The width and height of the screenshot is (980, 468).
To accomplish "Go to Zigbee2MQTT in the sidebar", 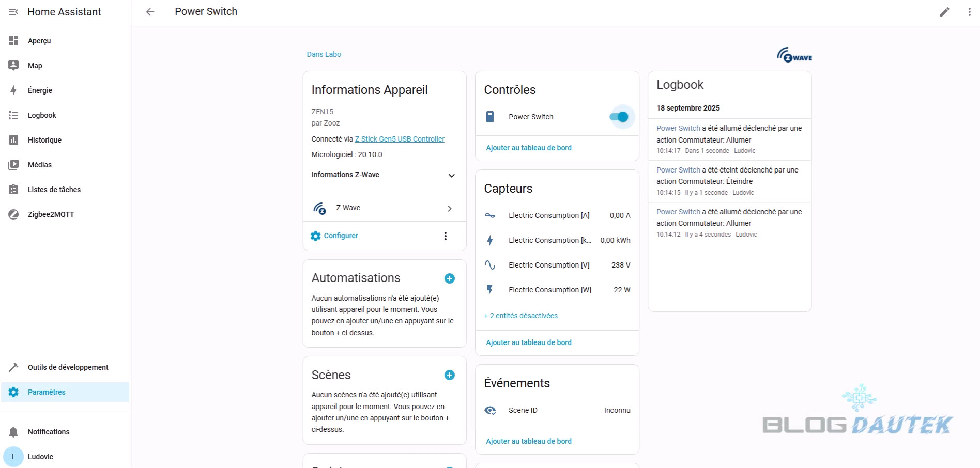I will coord(51,214).
